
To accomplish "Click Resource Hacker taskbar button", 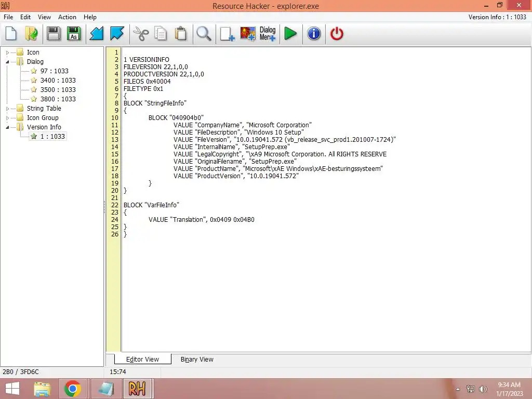I will click(x=137, y=389).
